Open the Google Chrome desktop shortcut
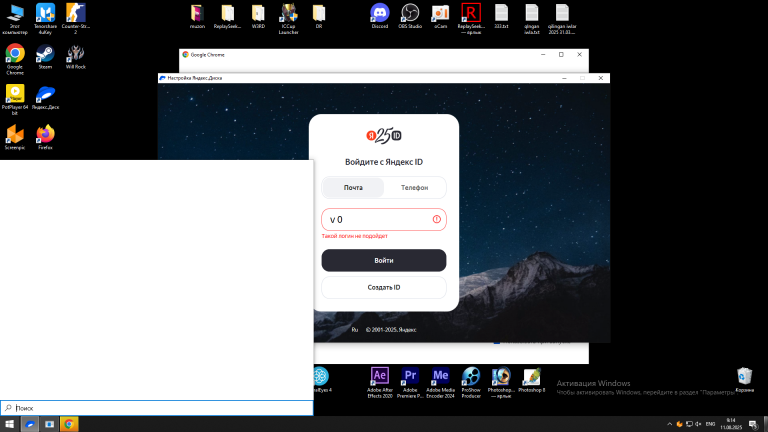This screenshot has width=768, height=432. click(x=15, y=59)
